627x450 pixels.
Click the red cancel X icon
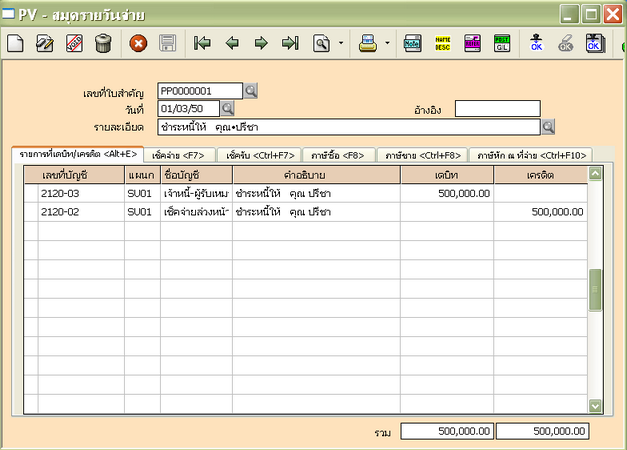coord(138,43)
